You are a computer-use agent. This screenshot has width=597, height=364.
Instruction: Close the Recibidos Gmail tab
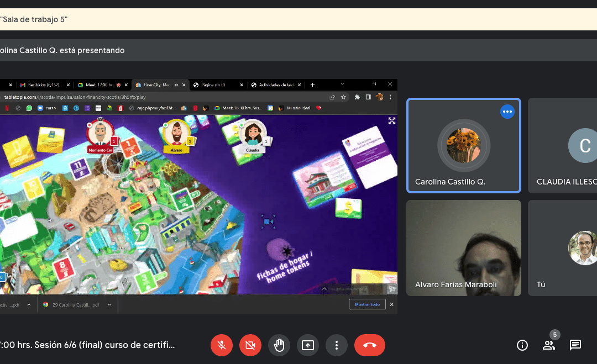pos(68,85)
